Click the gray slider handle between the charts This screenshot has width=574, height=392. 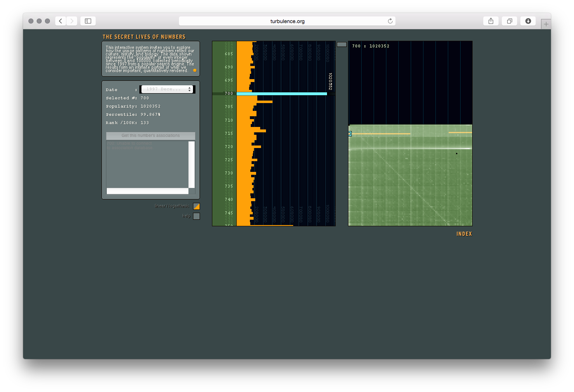(x=342, y=45)
